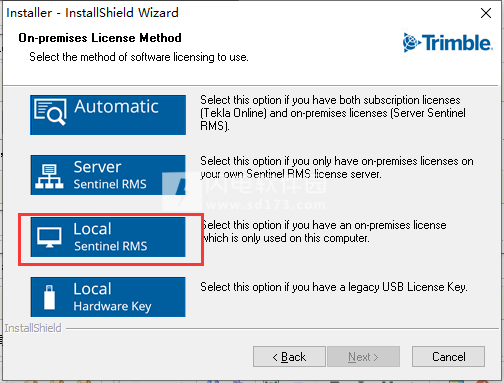This screenshot has height=383, width=504.
Task: Pick the Local Sentinel RMS option
Action: pyautogui.click(x=108, y=237)
